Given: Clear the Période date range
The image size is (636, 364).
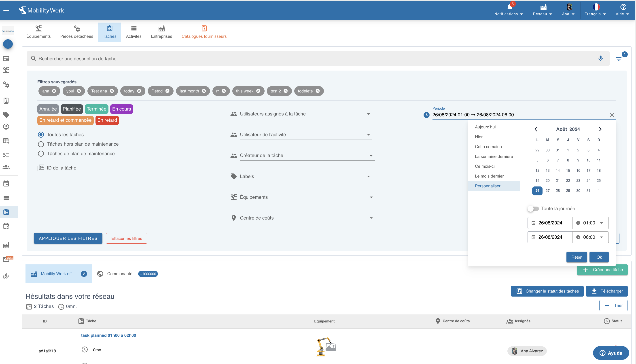Looking at the screenshot, I should (612, 115).
